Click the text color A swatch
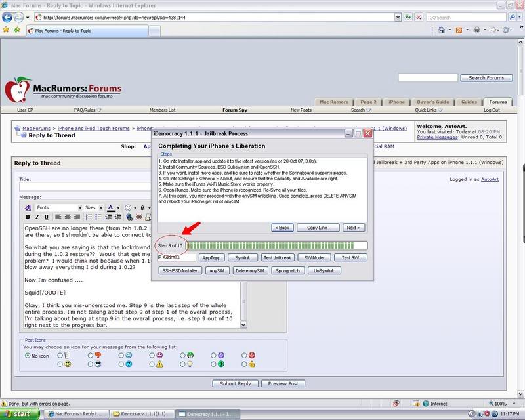The image size is (525, 420). point(110,208)
